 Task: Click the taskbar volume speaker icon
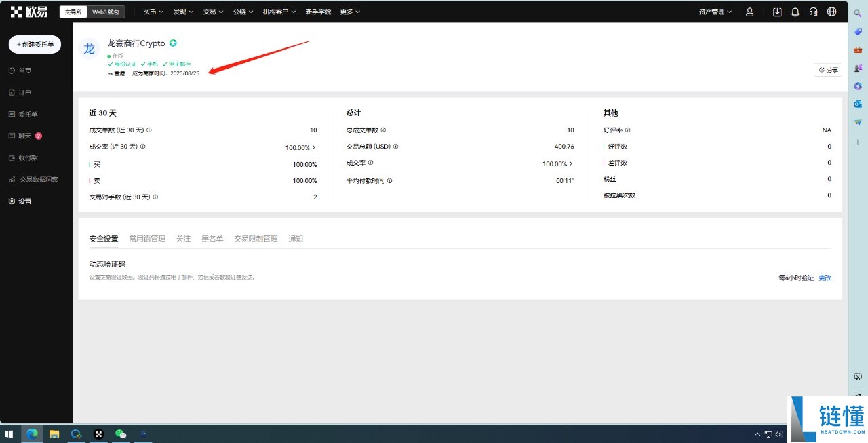779,434
